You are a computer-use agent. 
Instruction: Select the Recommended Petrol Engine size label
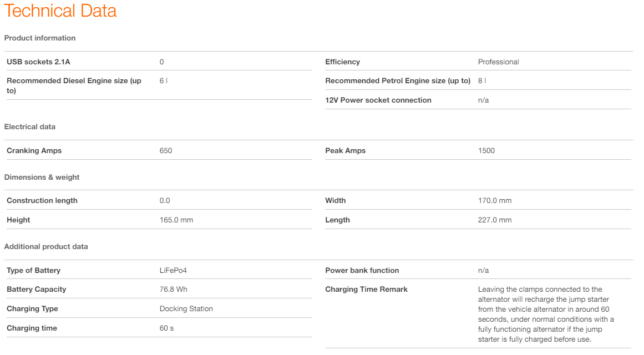pos(397,81)
